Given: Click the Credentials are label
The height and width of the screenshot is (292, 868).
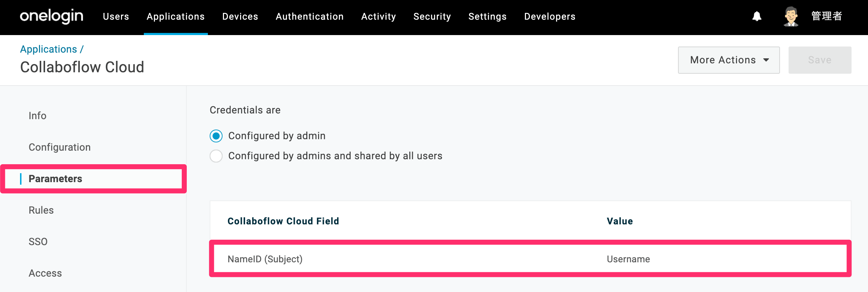Looking at the screenshot, I should click(x=245, y=110).
